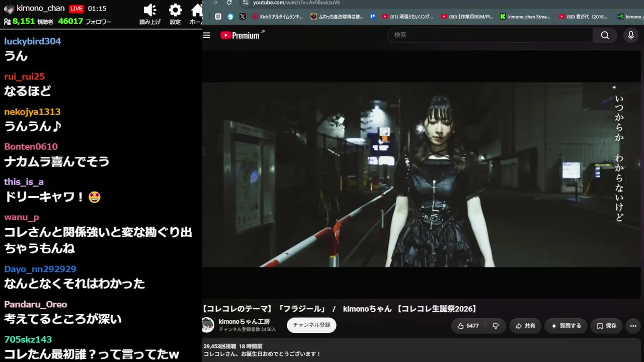This screenshot has width=644, height=362.
Task: Open kimono_chan streamer avatar
Action: click(x=9, y=9)
